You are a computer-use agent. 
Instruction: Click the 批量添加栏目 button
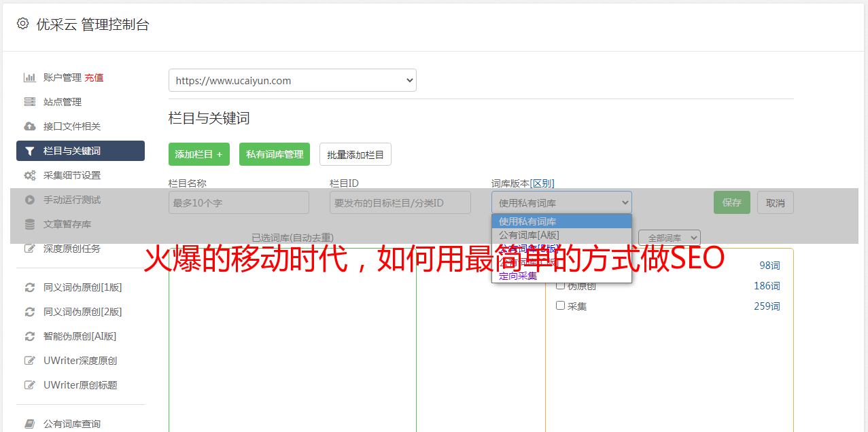pyautogui.click(x=355, y=154)
